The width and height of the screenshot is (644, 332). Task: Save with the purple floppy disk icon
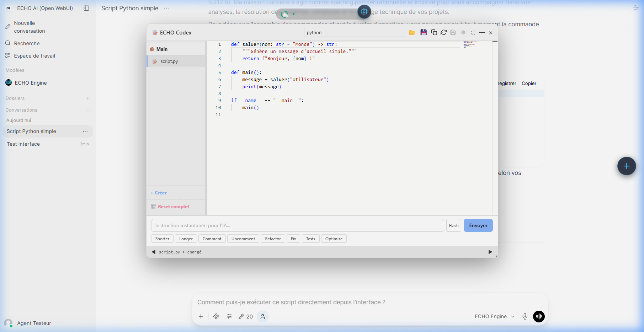tap(423, 32)
